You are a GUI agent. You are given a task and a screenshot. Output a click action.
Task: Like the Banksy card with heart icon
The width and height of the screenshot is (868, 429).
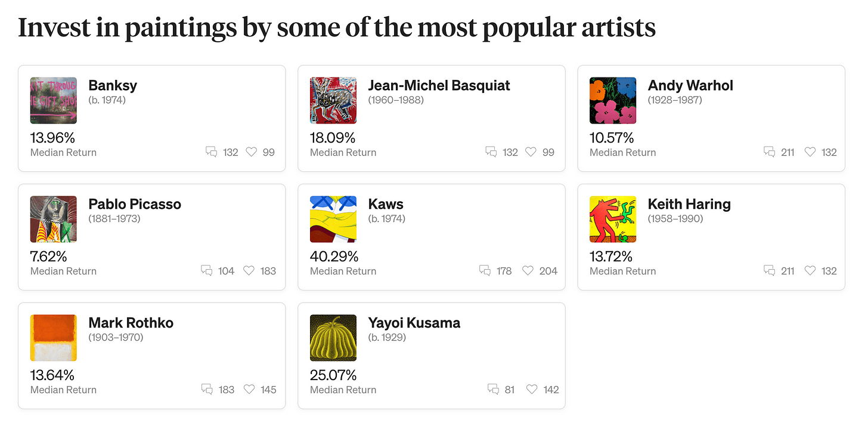252,152
